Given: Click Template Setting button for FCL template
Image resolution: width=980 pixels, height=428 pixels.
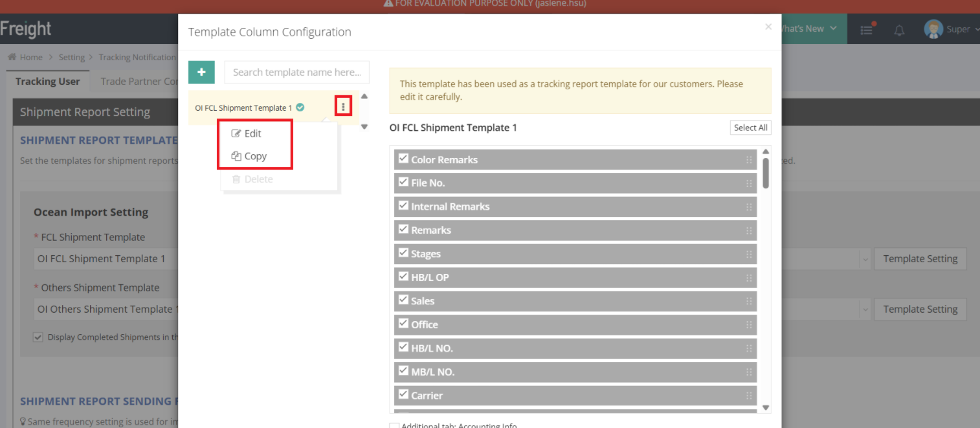Looking at the screenshot, I should [920, 259].
